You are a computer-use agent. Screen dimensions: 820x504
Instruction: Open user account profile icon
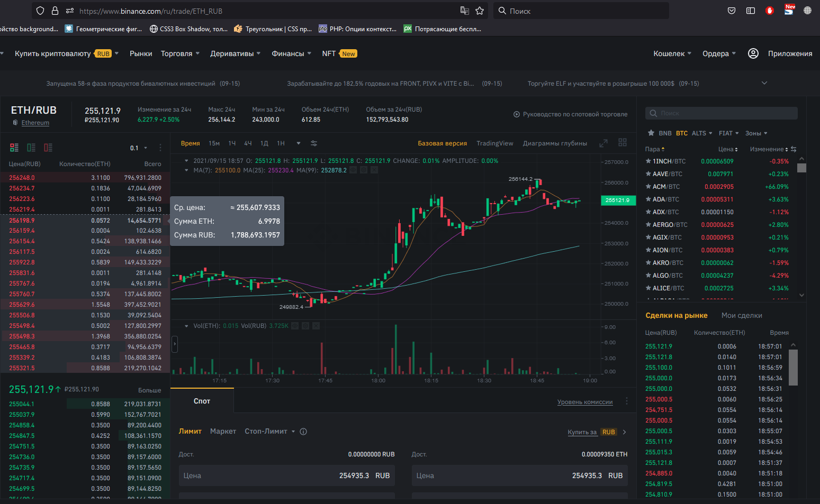coord(753,53)
